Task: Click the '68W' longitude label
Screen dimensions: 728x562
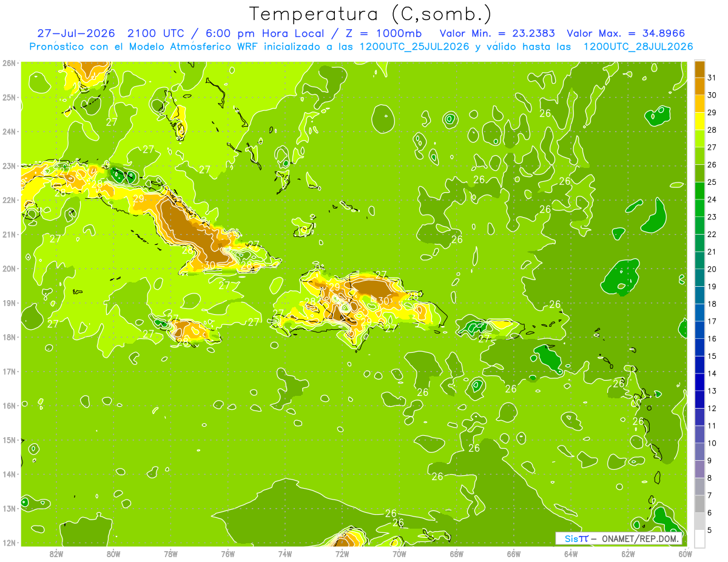Action: 457,554
